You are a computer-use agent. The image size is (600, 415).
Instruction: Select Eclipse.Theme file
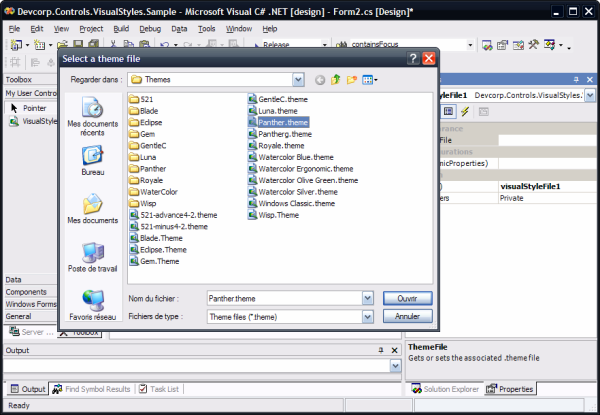158,250
